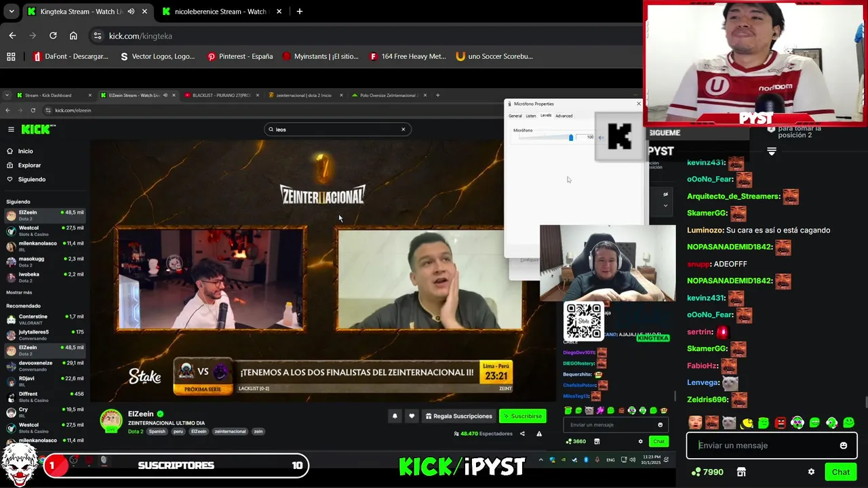Click the large green Chat send button

point(841,472)
